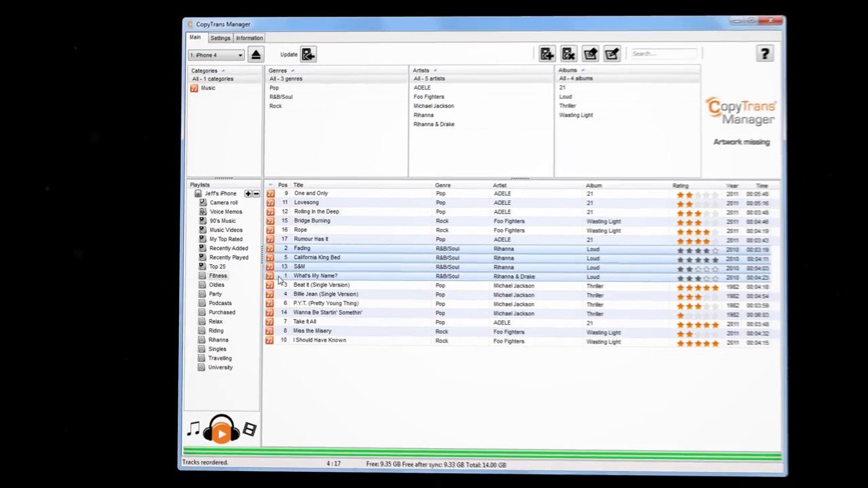Filter by the Thriller album
Viewport: 868px width, 488px height.
568,106
